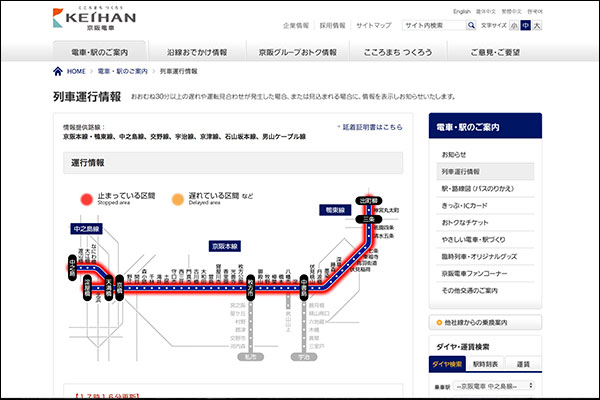Viewport: 600px width, 400px height.
Task: Click the 中之島 station marker on map
Action: click(x=75, y=263)
